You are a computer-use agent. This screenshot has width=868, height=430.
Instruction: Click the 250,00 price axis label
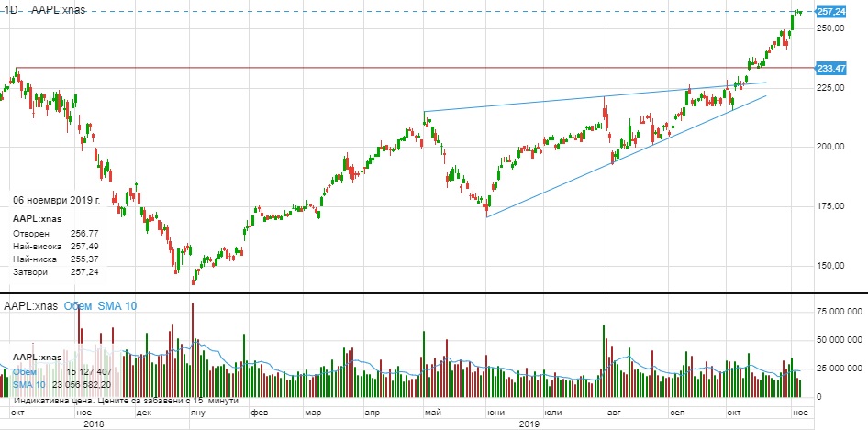[831, 28]
